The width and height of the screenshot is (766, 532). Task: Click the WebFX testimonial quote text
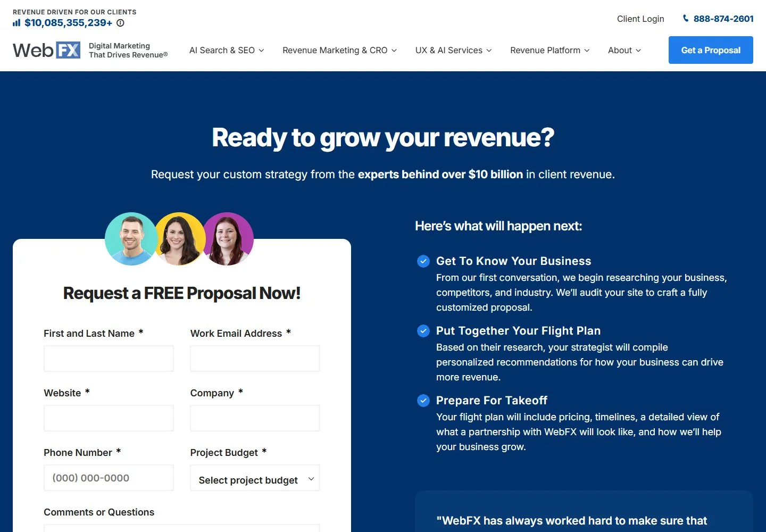[x=572, y=521]
